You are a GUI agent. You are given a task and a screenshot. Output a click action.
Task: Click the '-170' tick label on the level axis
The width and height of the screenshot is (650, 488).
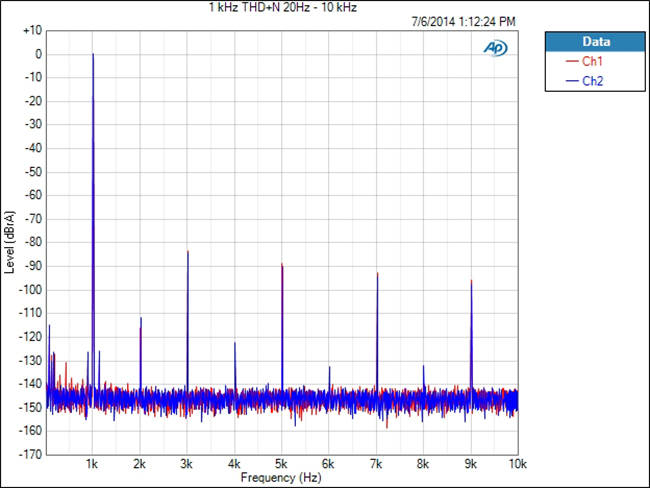pos(30,454)
